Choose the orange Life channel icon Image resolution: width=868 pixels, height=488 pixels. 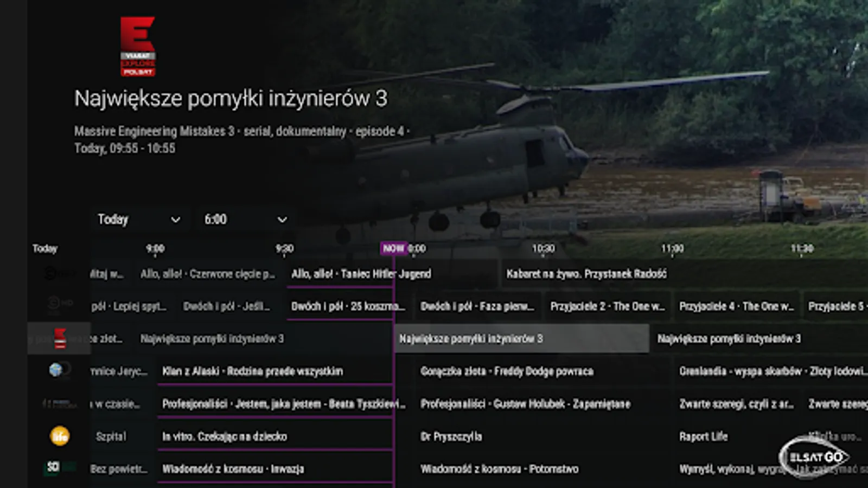coord(60,436)
